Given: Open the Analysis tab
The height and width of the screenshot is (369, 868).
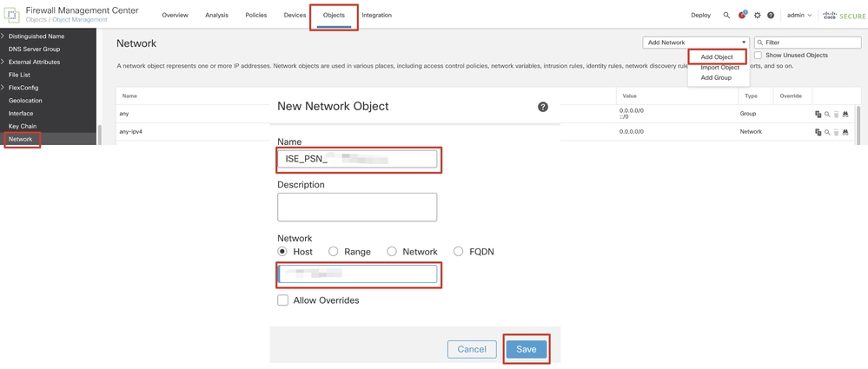Looking at the screenshot, I should (216, 16).
